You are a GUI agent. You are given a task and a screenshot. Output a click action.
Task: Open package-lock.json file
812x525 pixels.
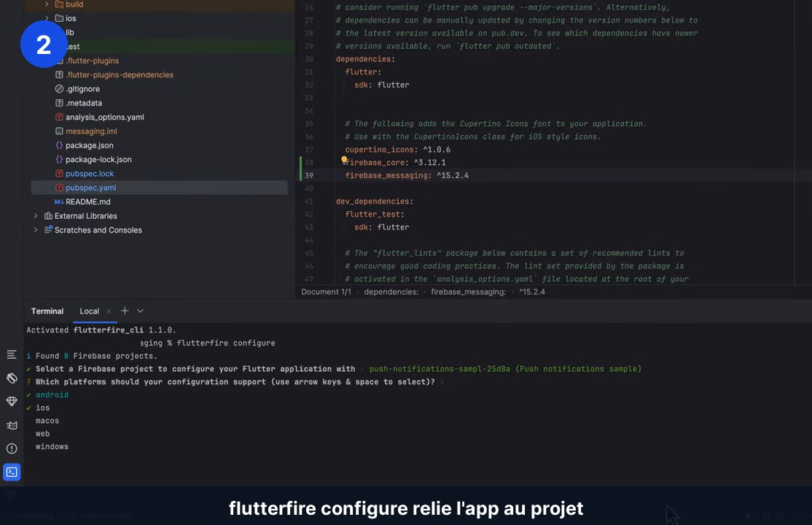pyautogui.click(x=98, y=159)
